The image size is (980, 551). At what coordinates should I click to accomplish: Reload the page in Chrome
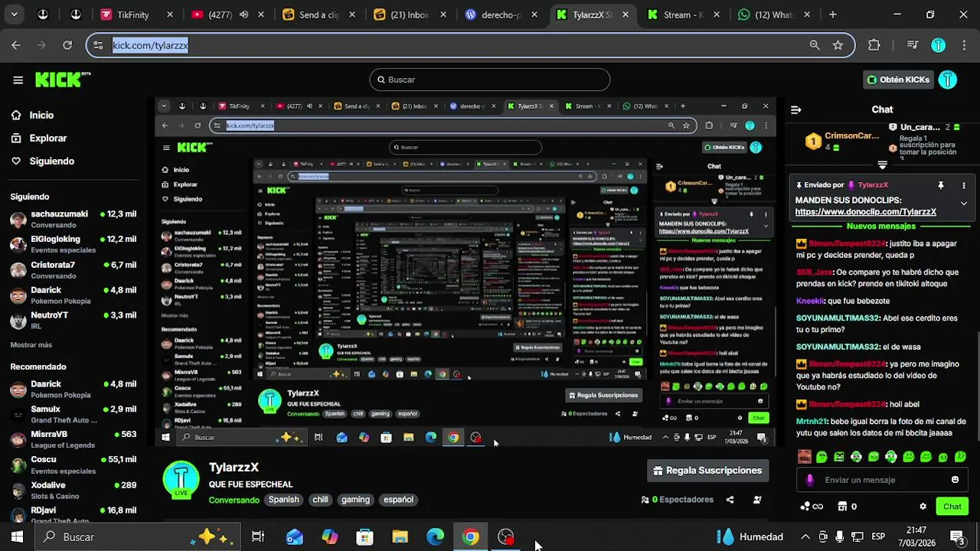67,45
